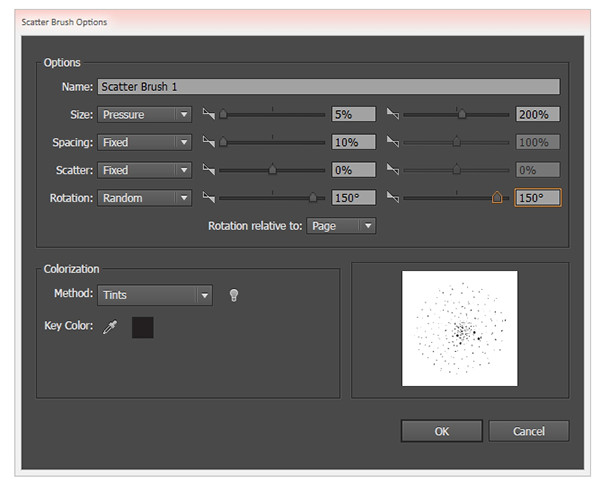Click the colorization tips lightbulb icon

tap(233, 295)
